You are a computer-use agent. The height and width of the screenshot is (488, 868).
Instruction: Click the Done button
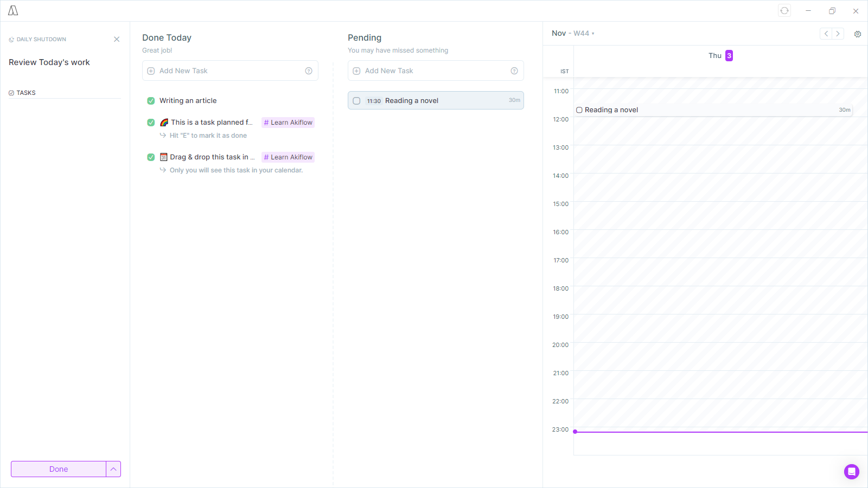(x=59, y=469)
